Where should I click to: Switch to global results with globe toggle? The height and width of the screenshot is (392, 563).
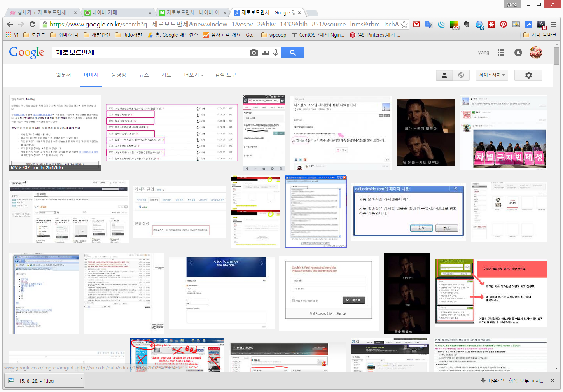click(x=461, y=75)
